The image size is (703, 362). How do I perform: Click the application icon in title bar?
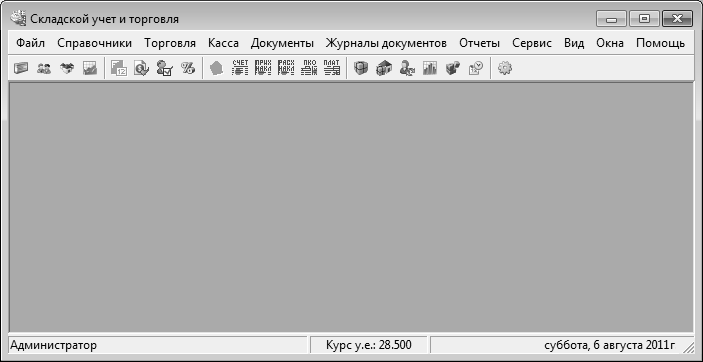click(18, 19)
